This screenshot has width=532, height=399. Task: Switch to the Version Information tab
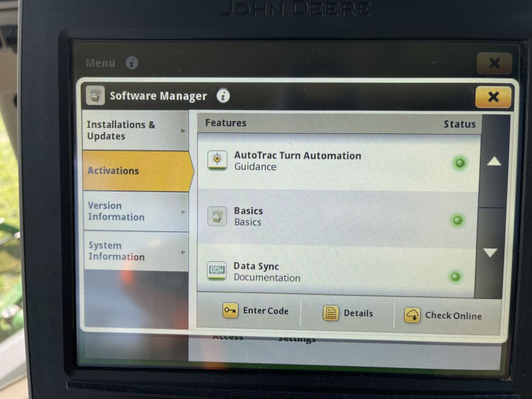point(136,211)
